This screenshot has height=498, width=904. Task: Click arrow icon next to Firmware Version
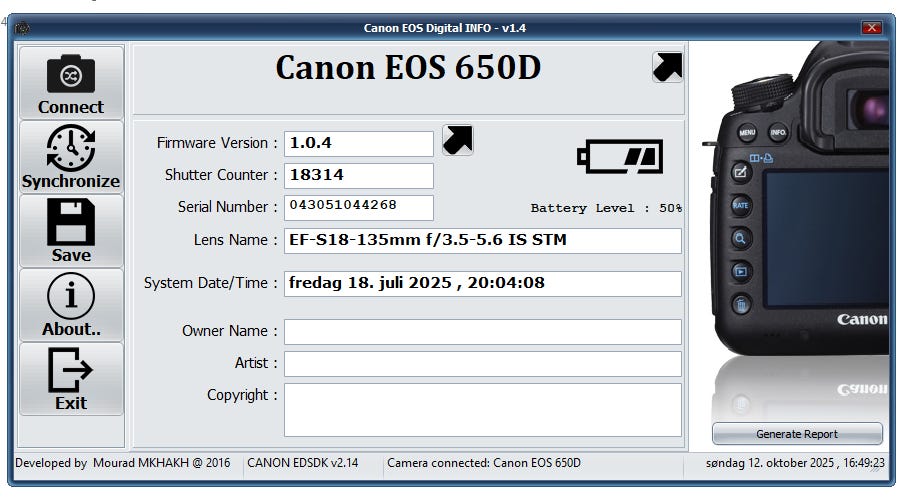pos(458,140)
